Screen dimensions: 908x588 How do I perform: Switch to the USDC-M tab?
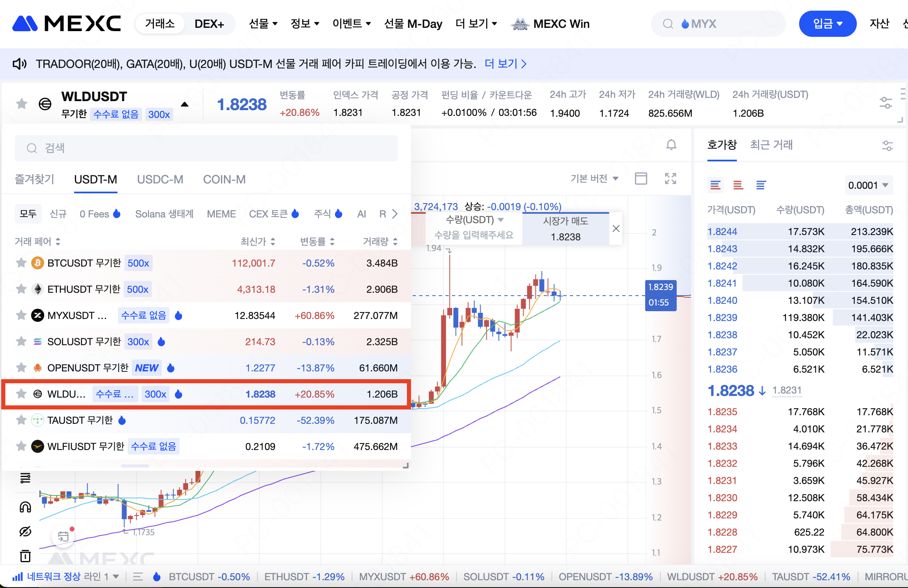coord(160,179)
